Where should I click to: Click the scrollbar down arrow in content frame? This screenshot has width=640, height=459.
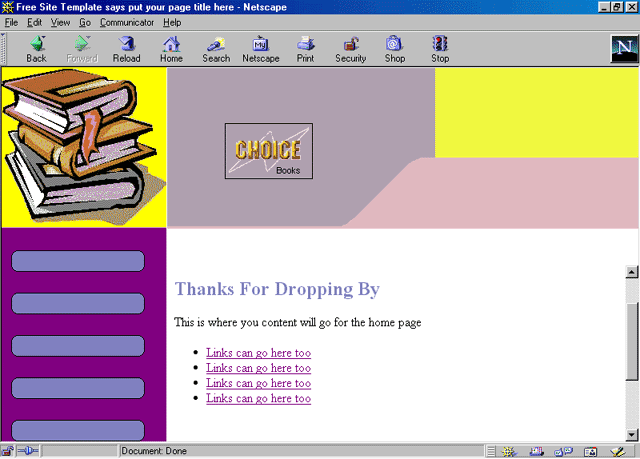(x=631, y=434)
